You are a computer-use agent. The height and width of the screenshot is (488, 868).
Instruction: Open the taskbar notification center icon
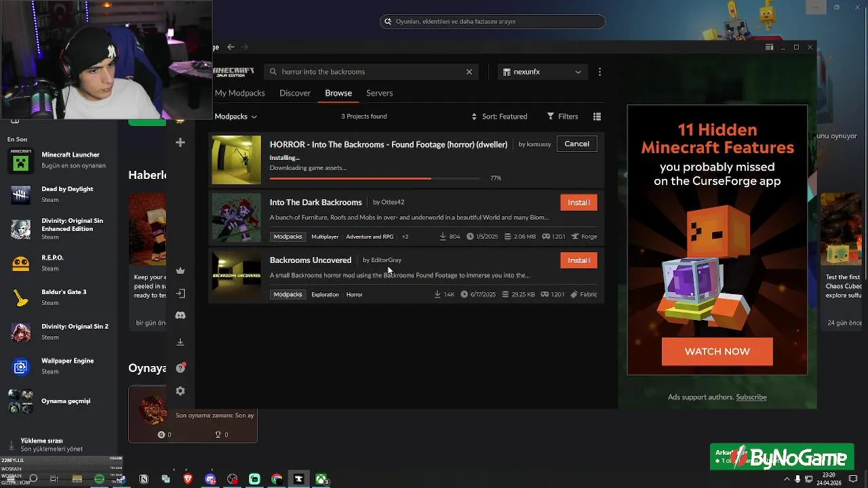coord(853,479)
